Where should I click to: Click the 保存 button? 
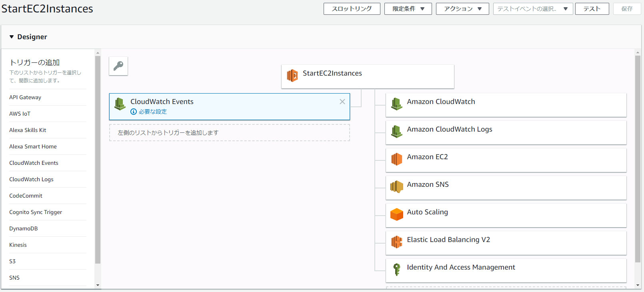(x=627, y=9)
